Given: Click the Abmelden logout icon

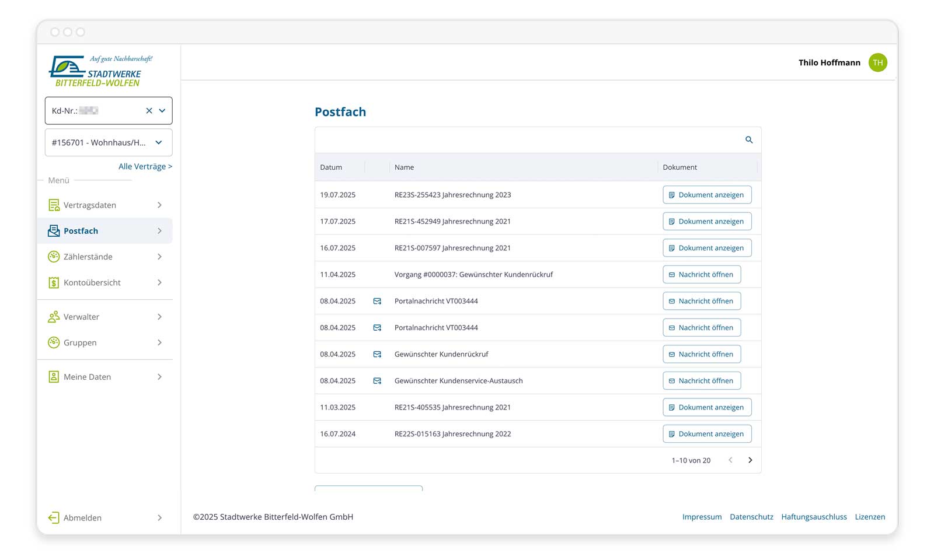Looking at the screenshot, I should [x=54, y=518].
